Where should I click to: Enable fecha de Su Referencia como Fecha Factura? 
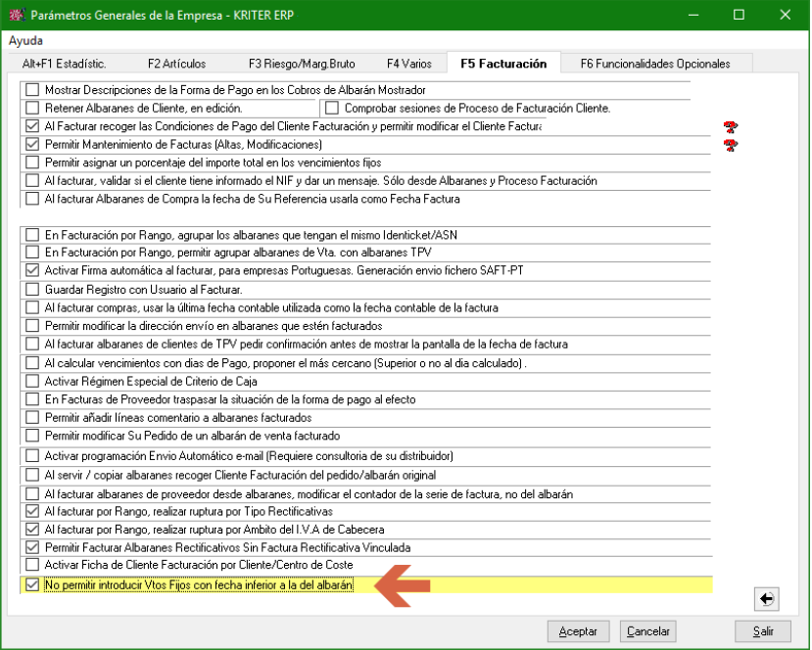(32, 199)
